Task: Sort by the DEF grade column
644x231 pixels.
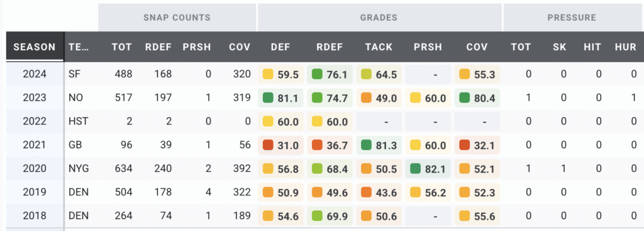Action: point(281,46)
